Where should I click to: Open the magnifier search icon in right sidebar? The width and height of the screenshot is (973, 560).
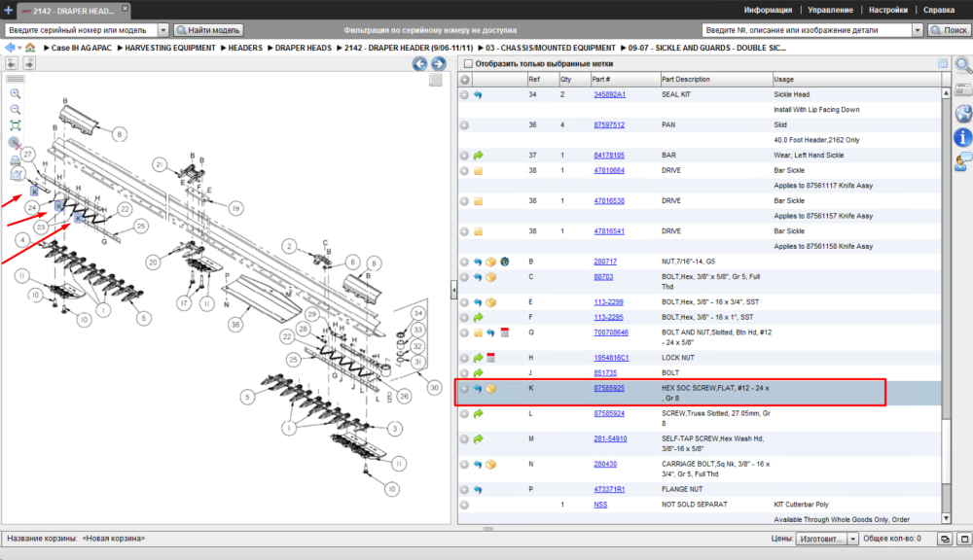963,64
